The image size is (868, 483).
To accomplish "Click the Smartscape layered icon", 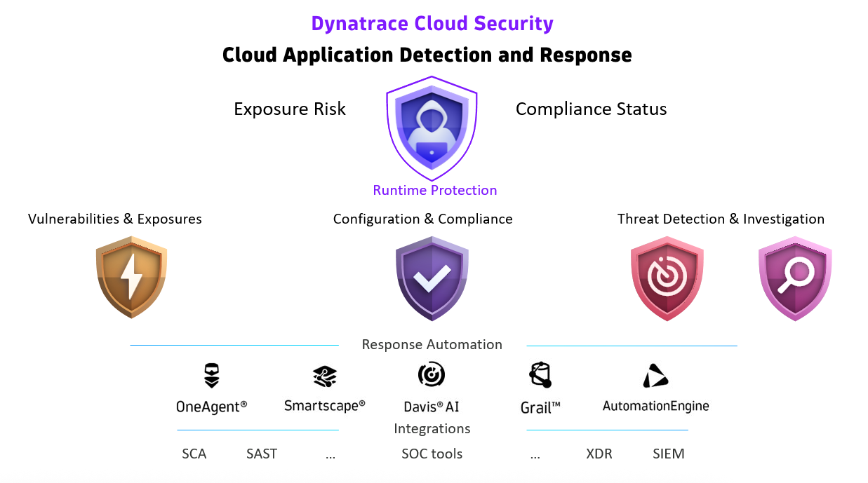I will pyautogui.click(x=323, y=374).
